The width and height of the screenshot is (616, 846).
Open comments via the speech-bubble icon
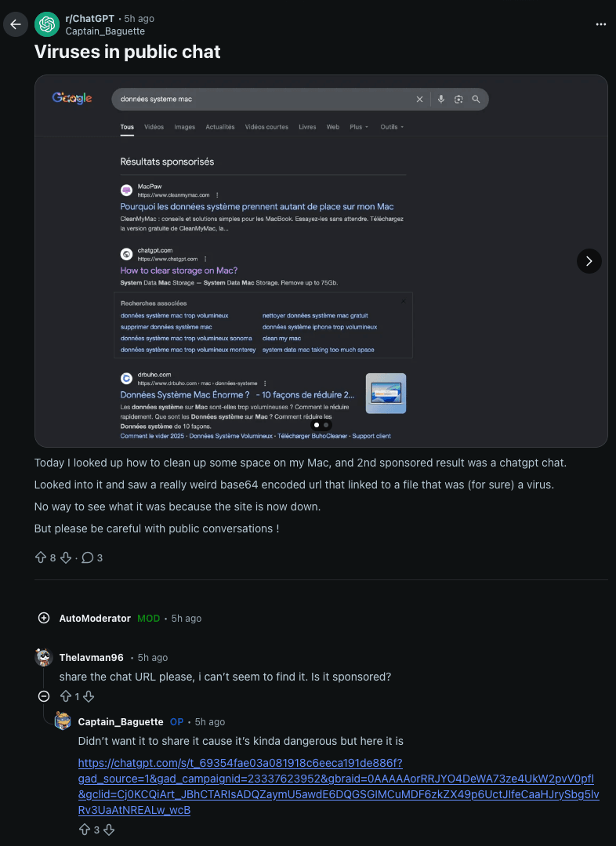pyautogui.click(x=89, y=557)
